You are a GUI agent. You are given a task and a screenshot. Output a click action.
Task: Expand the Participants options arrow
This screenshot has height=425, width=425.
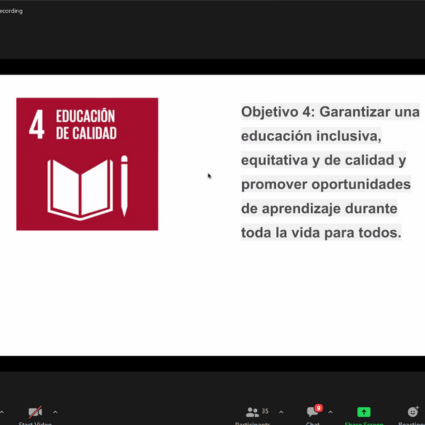281,412
